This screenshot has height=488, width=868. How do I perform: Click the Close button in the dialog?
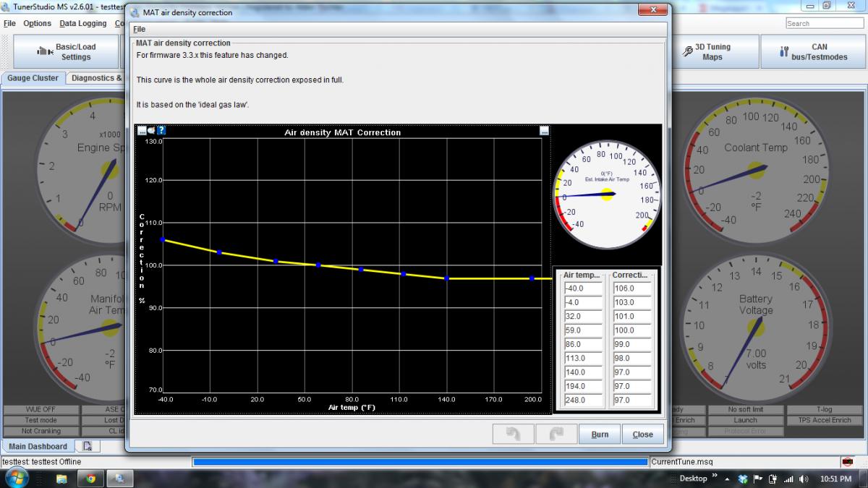[x=642, y=435]
